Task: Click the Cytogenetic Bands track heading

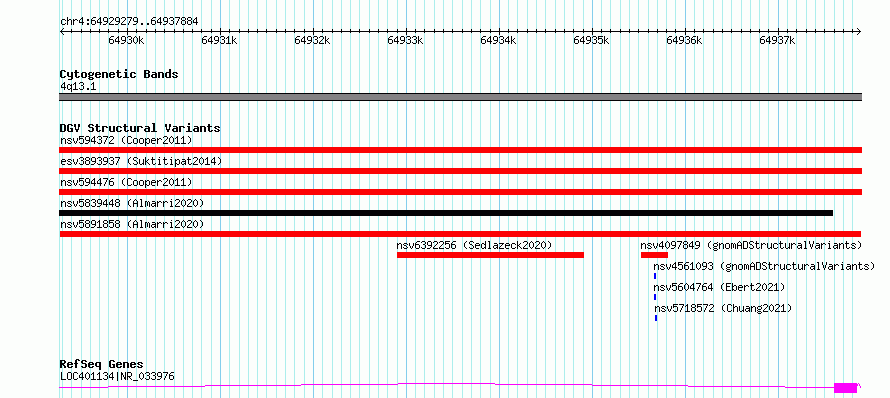Action: (119, 74)
